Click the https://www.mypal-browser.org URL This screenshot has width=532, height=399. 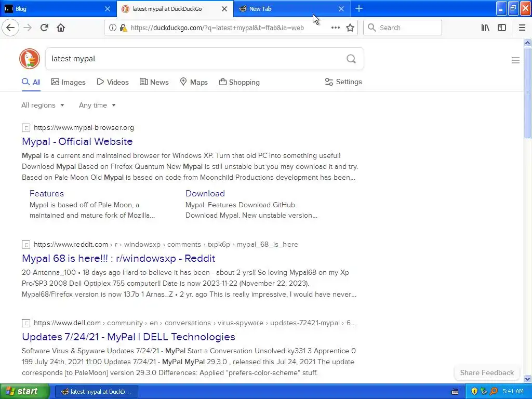[84, 128]
